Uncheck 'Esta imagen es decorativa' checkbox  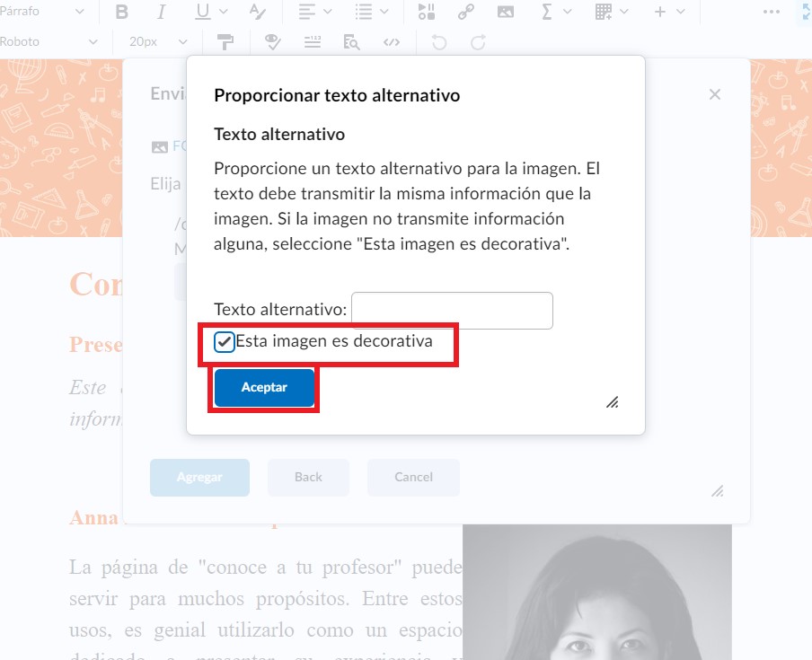point(225,342)
